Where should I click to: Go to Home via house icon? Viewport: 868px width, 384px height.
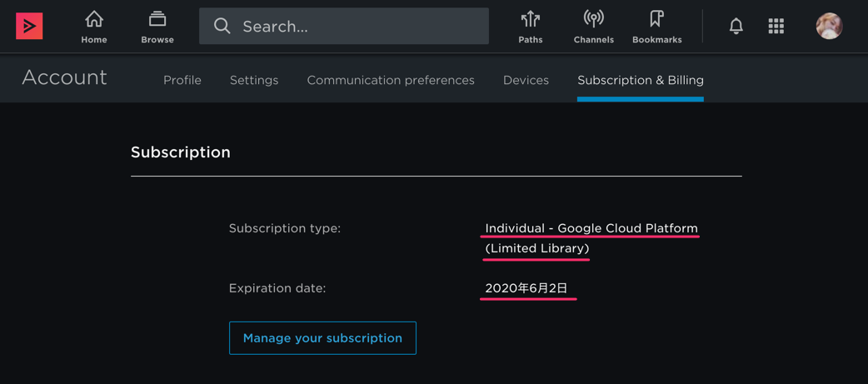[x=94, y=19]
